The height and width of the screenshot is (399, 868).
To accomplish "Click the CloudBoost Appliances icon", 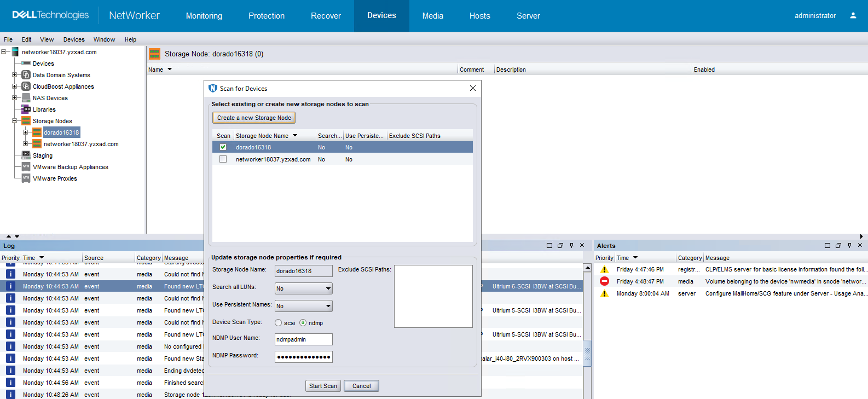I will click(26, 86).
